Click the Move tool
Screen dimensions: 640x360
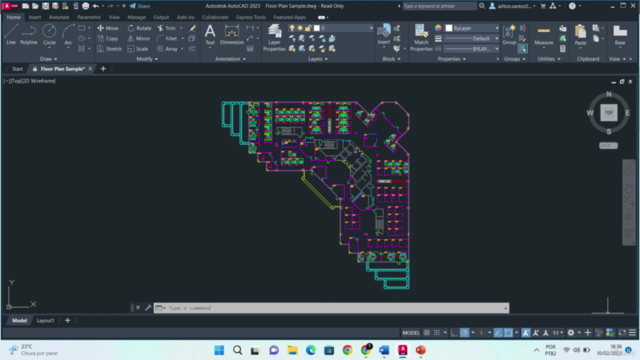(x=108, y=28)
